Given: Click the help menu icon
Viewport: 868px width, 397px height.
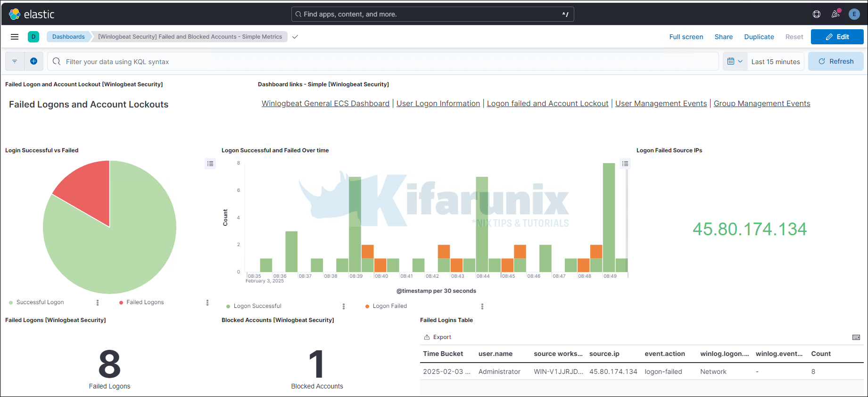Looking at the screenshot, I should 817,14.
